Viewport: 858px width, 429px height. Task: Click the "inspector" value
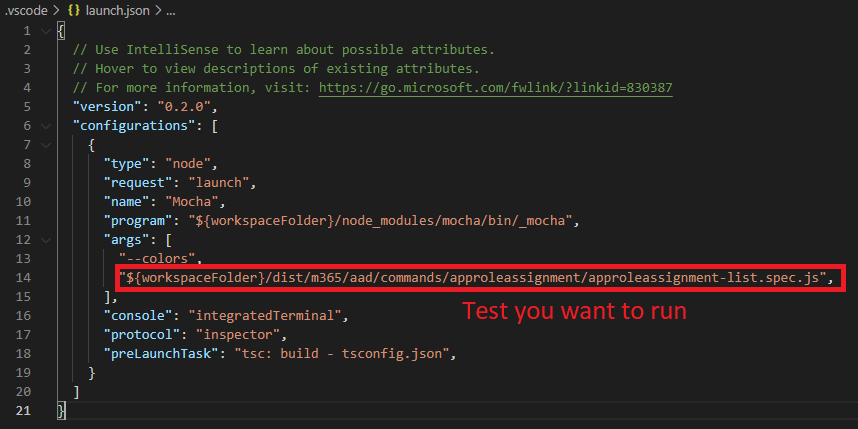click(238, 334)
